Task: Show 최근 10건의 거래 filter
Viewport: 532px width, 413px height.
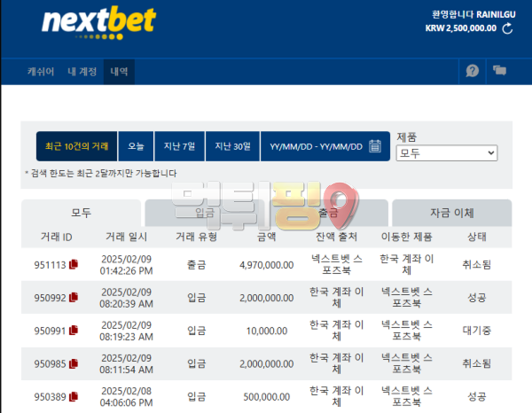Action: (x=76, y=146)
